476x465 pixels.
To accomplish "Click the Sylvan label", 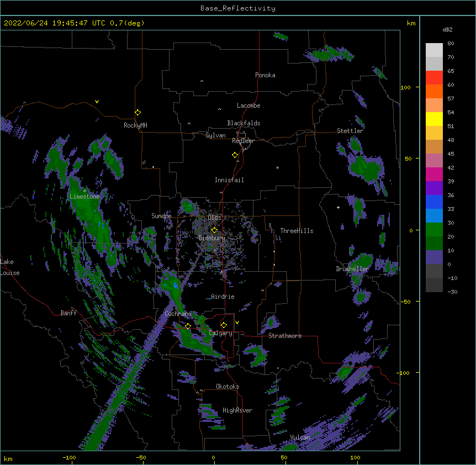I will (x=215, y=135).
